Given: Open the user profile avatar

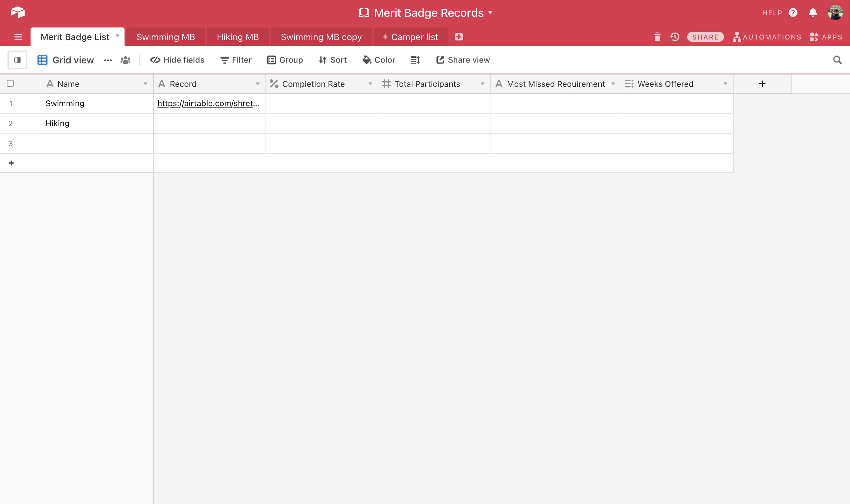Looking at the screenshot, I should (835, 12).
